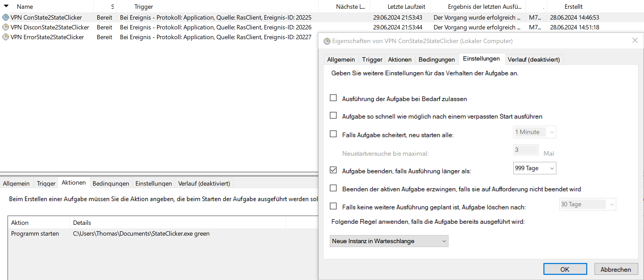
Task: Click the clock icon beside VPN ErrorState2StateClicker
Action: pos(5,37)
